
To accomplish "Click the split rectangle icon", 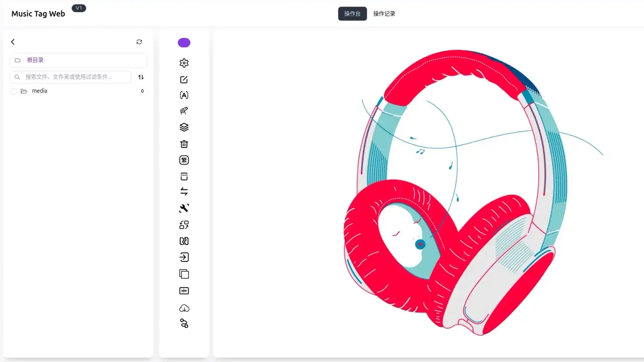I will [x=184, y=241].
